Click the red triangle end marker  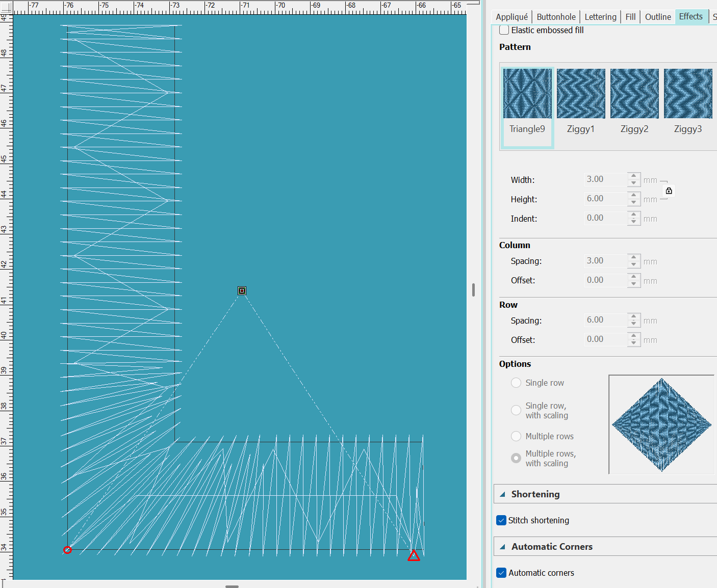(414, 555)
